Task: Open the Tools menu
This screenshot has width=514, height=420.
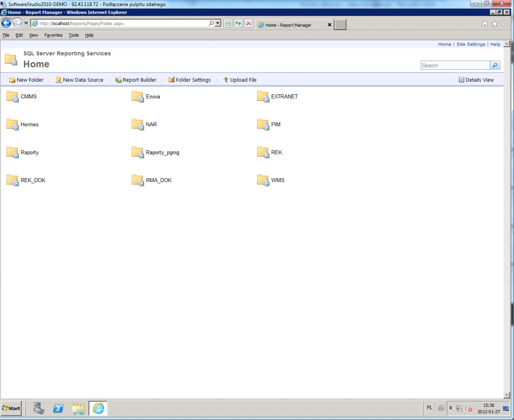Action: tap(73, 35)
